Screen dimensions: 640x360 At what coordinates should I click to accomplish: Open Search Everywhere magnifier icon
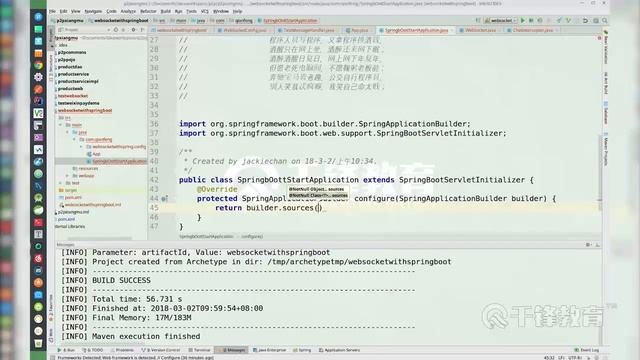(x=605, y=20)
